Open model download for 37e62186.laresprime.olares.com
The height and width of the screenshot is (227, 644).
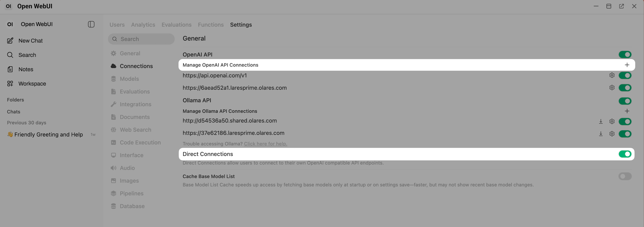pyautogui.click(x=601, y=134)
